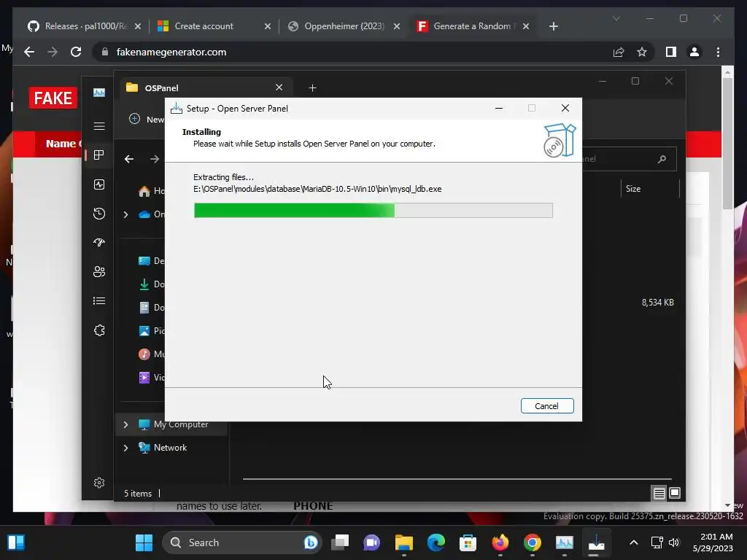Click the installation progress bar
Image resolution: width=747 pixels, height=560 pixels.
(373, 211)
